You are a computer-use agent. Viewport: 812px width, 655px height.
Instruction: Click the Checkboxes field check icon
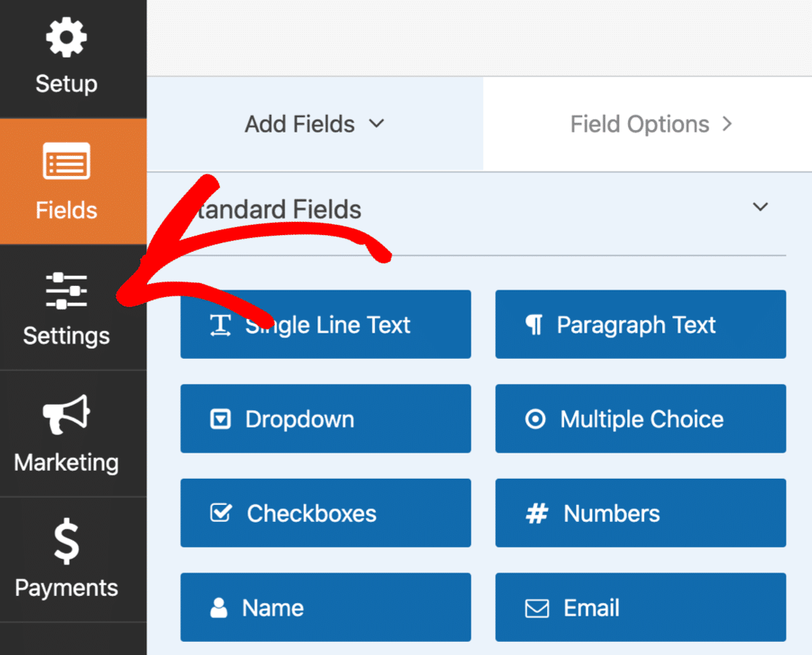220,513
